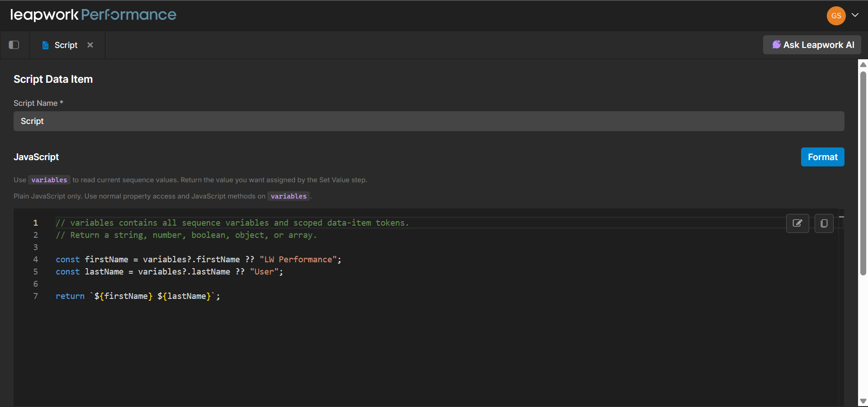The width and height of the screenshot is (868, 407).
Task: Click the edit code icon in editor
Action: (797, 223)
